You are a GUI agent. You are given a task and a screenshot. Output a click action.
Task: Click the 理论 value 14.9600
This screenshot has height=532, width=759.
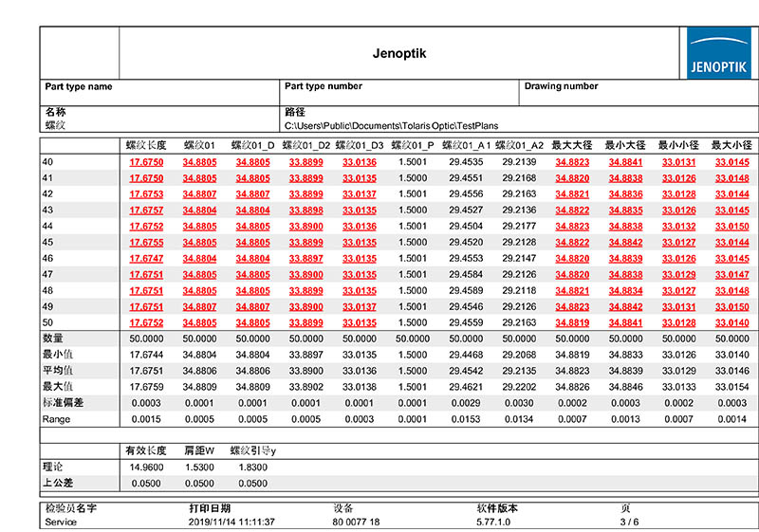[x=146, y=468]
